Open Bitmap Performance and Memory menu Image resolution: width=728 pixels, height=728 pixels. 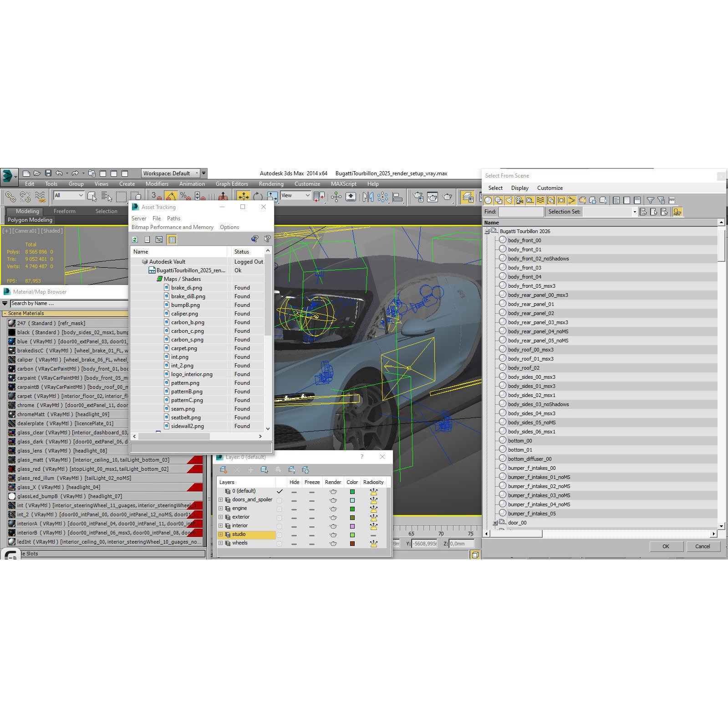(173, 227)
